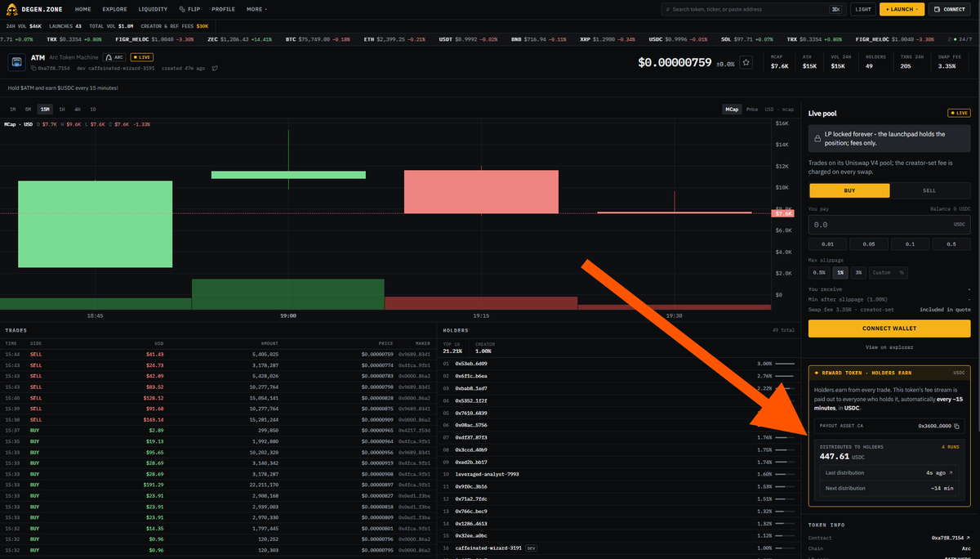This screenshot has width=980, height=559.
Task: Expand the Launch dropdown button
Action: click(902, 9)
